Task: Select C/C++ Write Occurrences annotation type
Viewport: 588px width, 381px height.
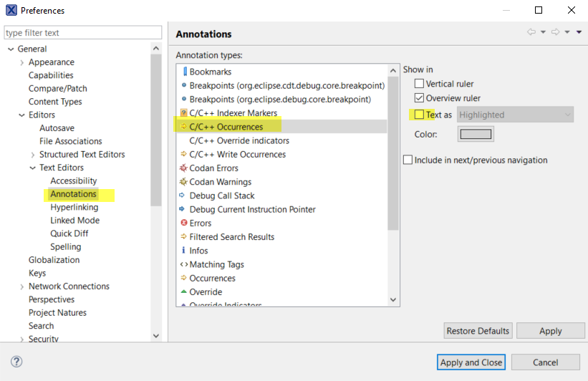Action: 237,154
